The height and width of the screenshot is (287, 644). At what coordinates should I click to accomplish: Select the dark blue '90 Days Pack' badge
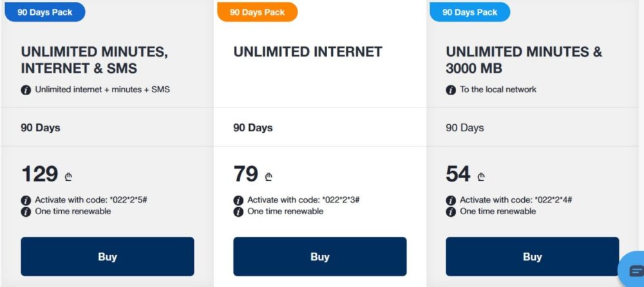point(45,12)
